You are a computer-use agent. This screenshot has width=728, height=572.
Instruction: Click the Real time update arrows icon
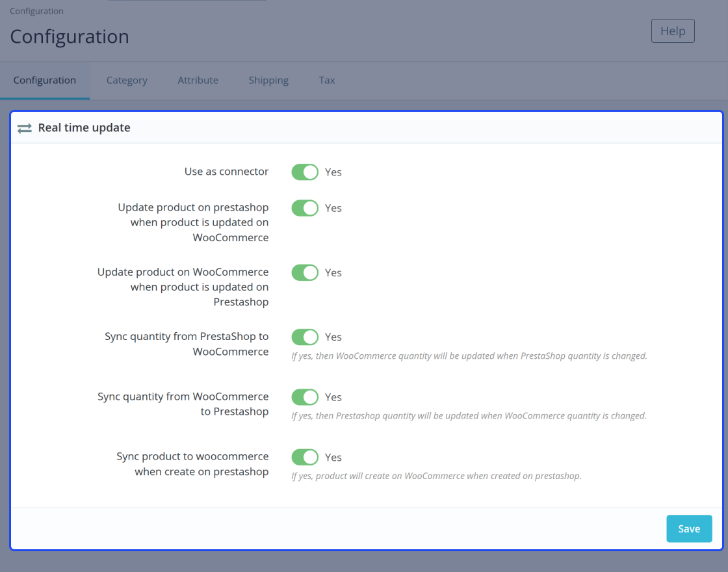click(25, 128)
